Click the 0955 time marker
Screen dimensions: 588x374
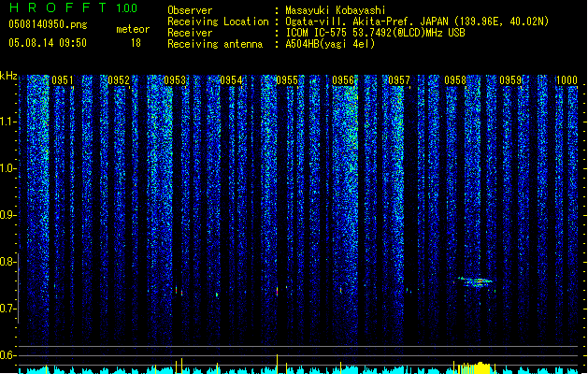[x=287, y=80]
